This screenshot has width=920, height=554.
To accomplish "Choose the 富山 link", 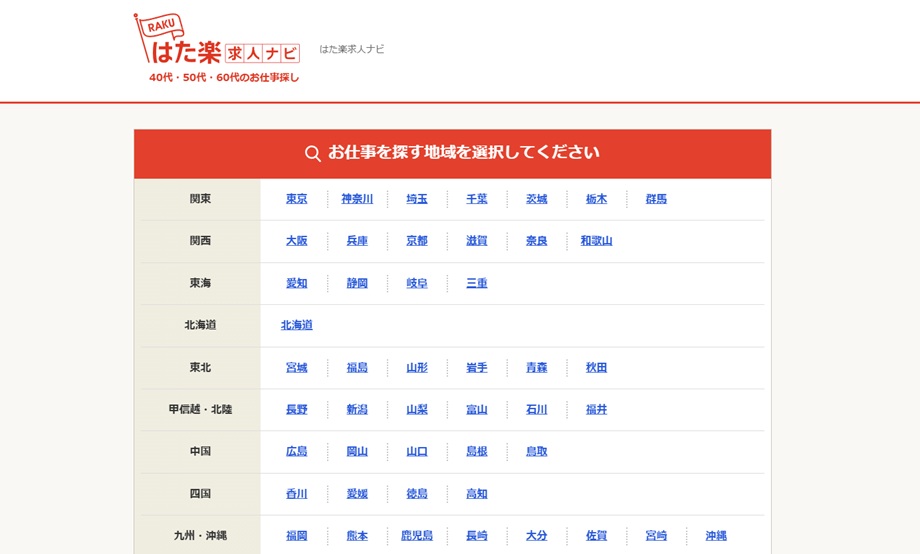I will (x=477, y=410).
